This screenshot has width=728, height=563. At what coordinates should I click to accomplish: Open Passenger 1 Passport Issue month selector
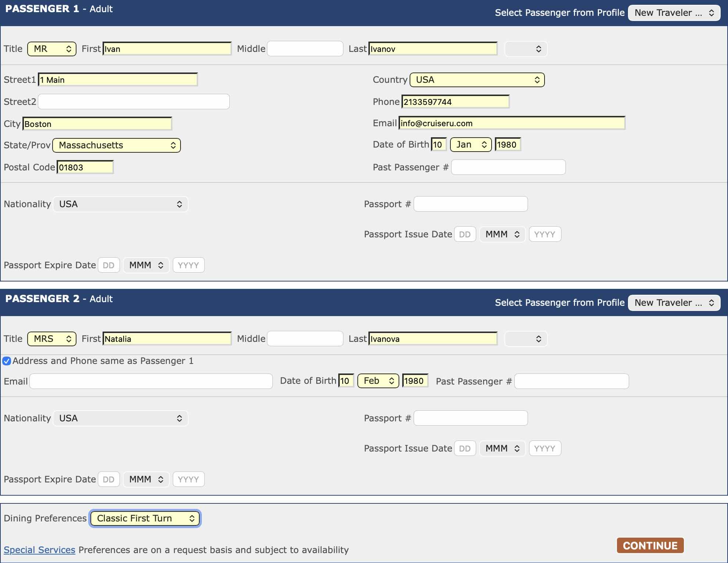coord(502,234)
